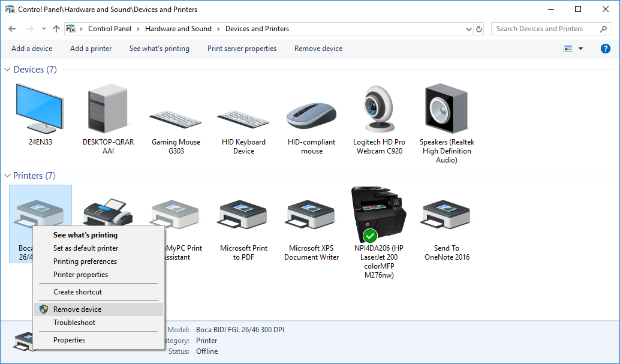
Task: Open the address bar history dropdown
Action: tap(468, 29)
